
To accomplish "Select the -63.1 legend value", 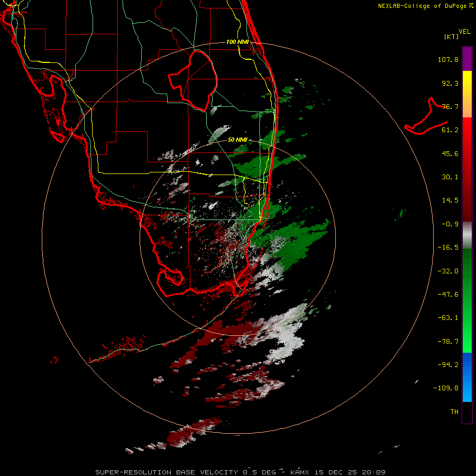I will 448,318.
